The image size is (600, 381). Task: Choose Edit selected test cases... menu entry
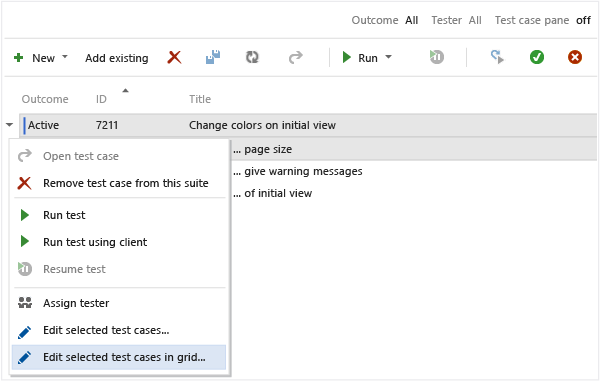coord(119,330)
